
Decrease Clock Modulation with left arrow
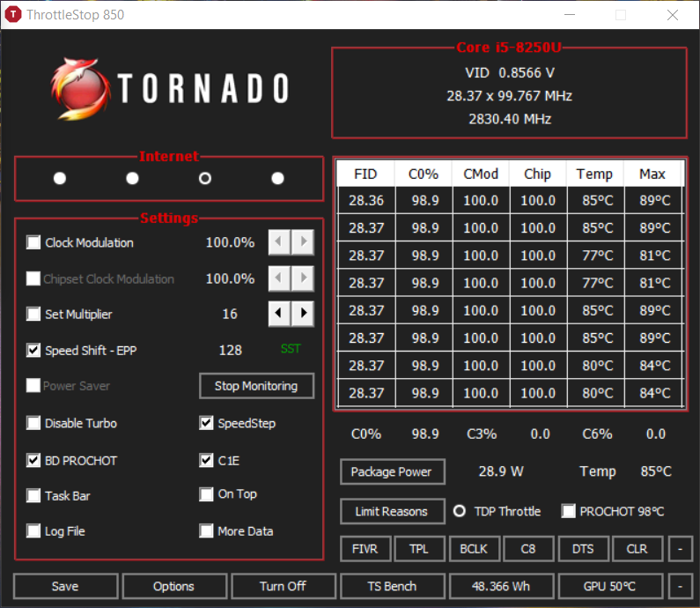(x=279, y=242)
